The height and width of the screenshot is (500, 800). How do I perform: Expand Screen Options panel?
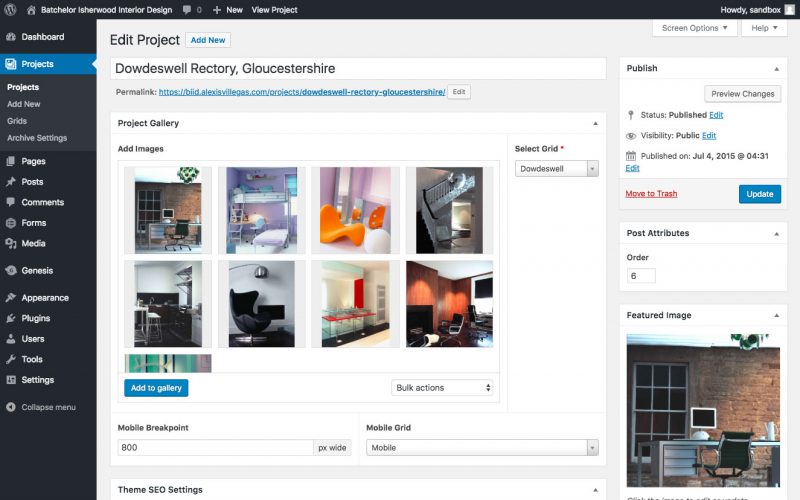(694, 28)
